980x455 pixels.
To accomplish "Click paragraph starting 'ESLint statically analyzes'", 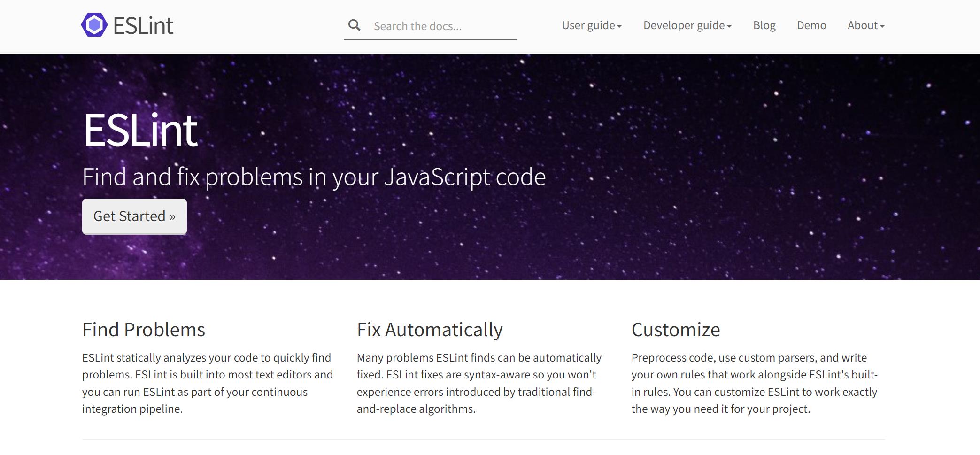I will coord(208,383).
